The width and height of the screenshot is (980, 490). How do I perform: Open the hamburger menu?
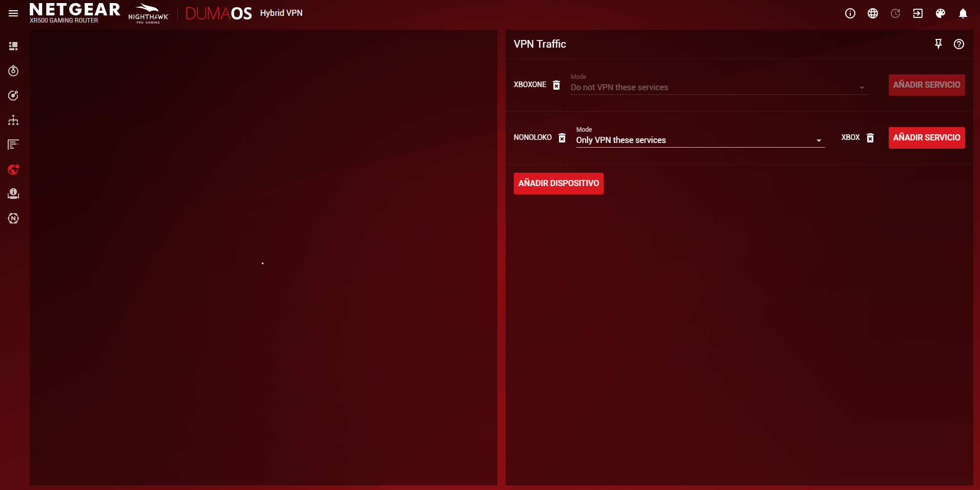[x=13, y=13]
